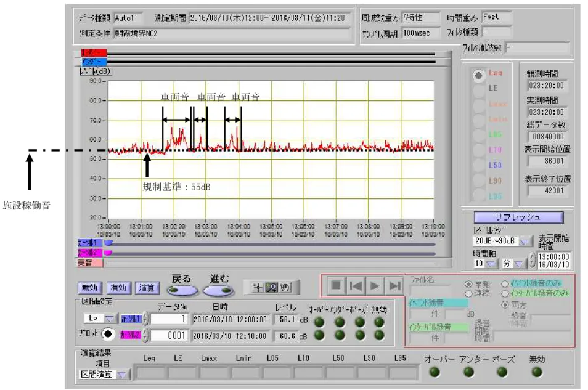Screen dimensions: 588x390
Task: Click the カーソル2 data number field 6001
Action: (x=169, y=335)
